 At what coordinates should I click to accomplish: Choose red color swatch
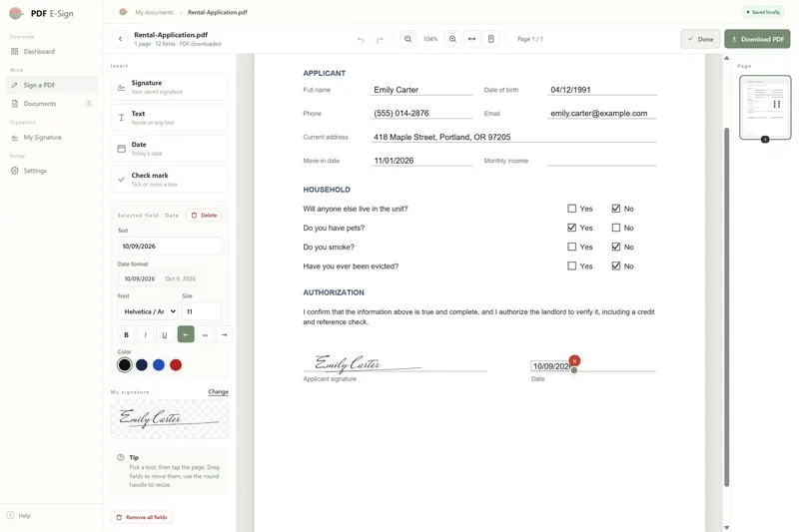(176, 365)
